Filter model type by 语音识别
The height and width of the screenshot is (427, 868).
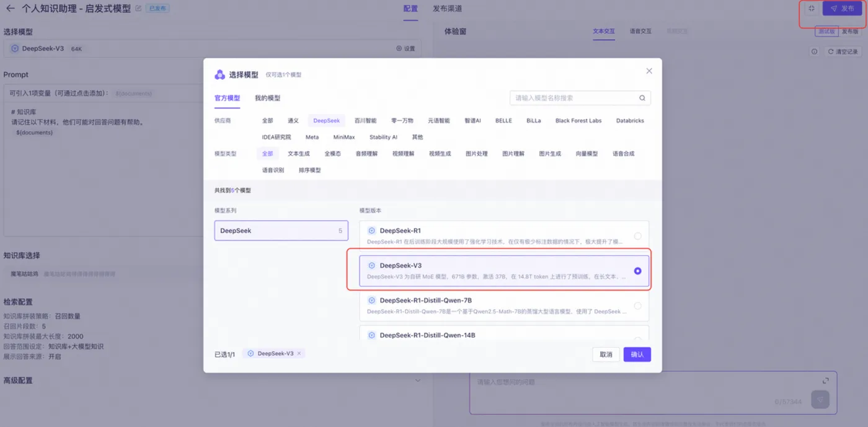[273, 170]
